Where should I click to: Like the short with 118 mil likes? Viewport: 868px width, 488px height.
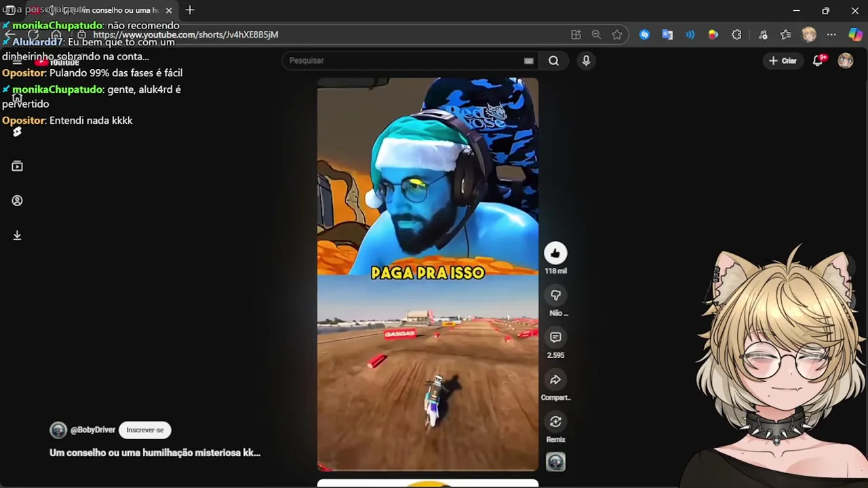tap(555, 253)
